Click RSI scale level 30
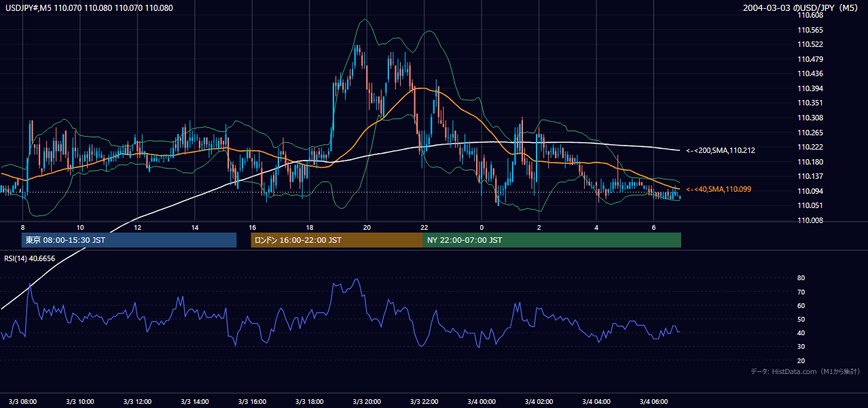 pyautogui.click(x=801, y=347)
